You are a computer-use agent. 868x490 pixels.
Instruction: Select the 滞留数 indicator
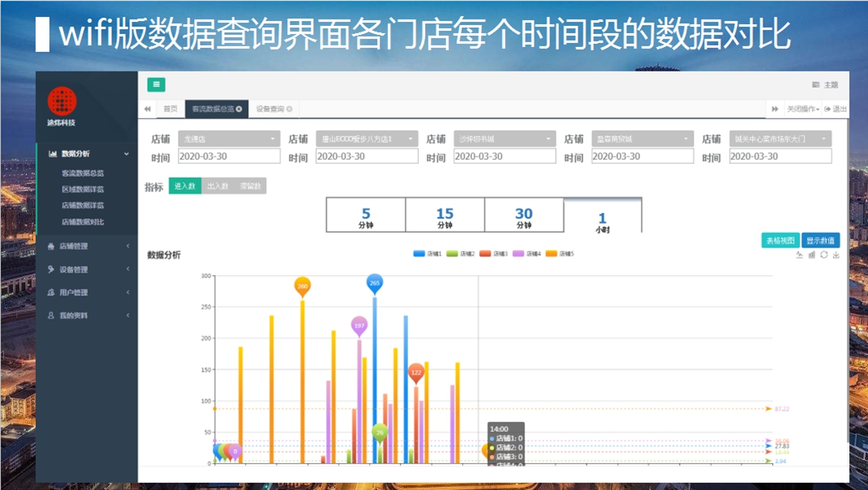coord(250,186)
